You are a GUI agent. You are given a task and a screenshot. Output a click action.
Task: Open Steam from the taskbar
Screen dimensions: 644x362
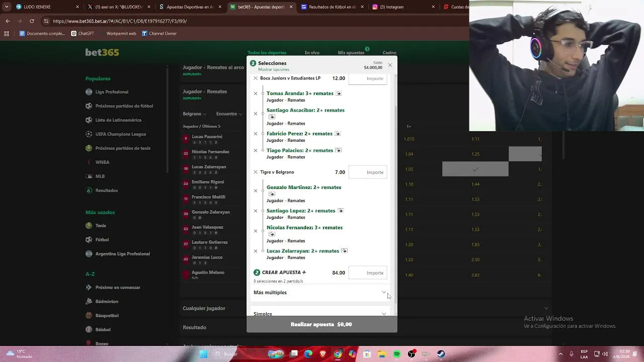tap(441, 354)
